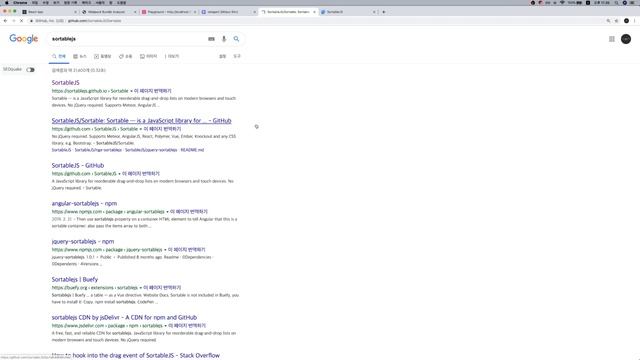Expand the dropdown arrow beside the buefy.org URL
Viewport: 640px width, 360px height.
(141, 288)
